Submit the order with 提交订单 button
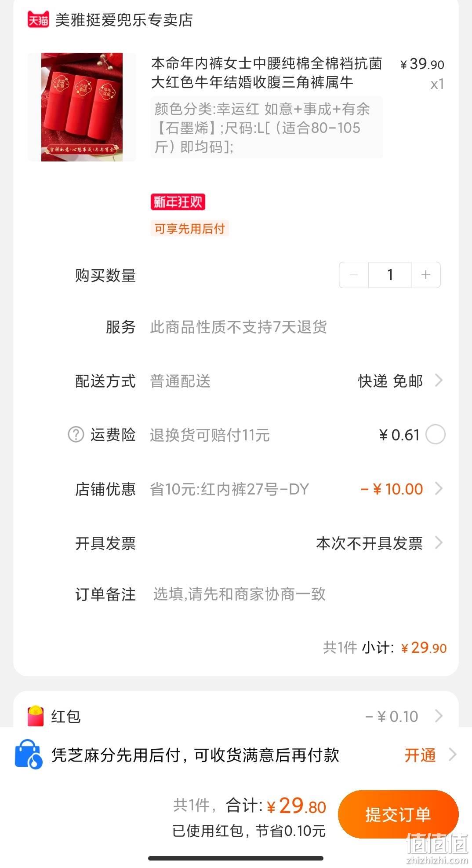The width and height of the screenshot is (472, 868). 398,814
